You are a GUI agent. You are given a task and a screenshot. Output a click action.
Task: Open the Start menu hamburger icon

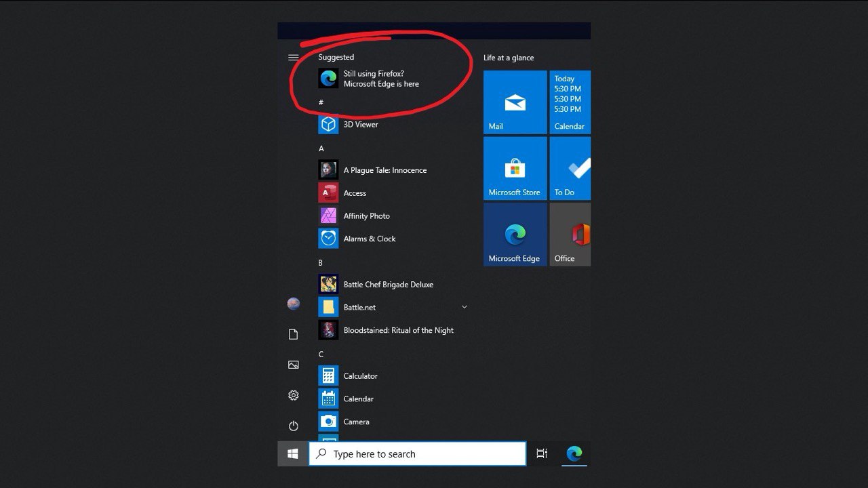[x=293, y=58]
